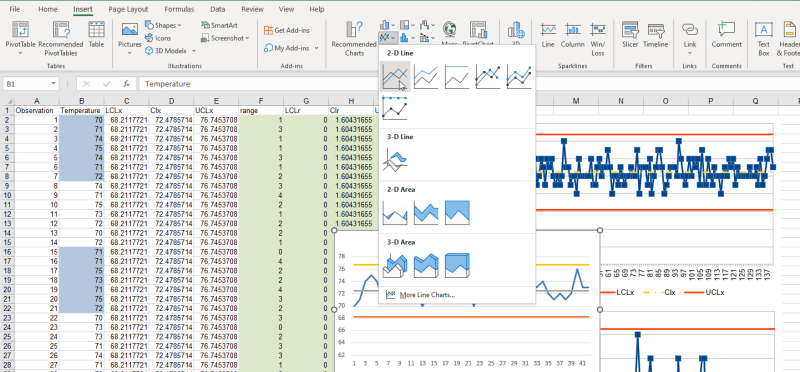Click Get Add-ins
The height and width of the screenshot is (372, 800).
pyautogui.click(x=287, y=30)
